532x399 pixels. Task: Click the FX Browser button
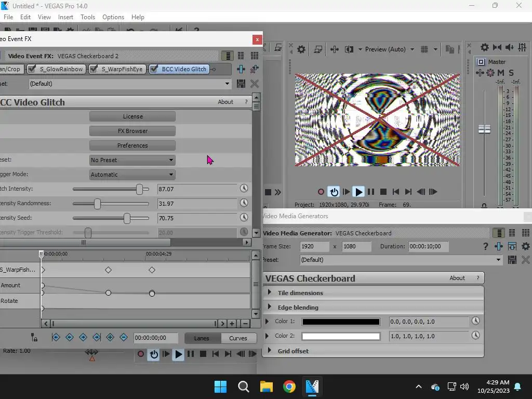[x=132, y=131]
